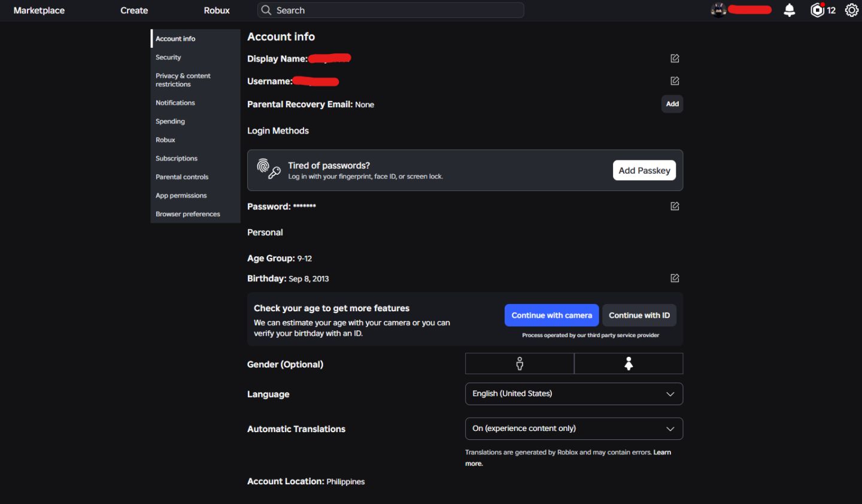Open Robux in the top navigation

click(x=217, y=10)
